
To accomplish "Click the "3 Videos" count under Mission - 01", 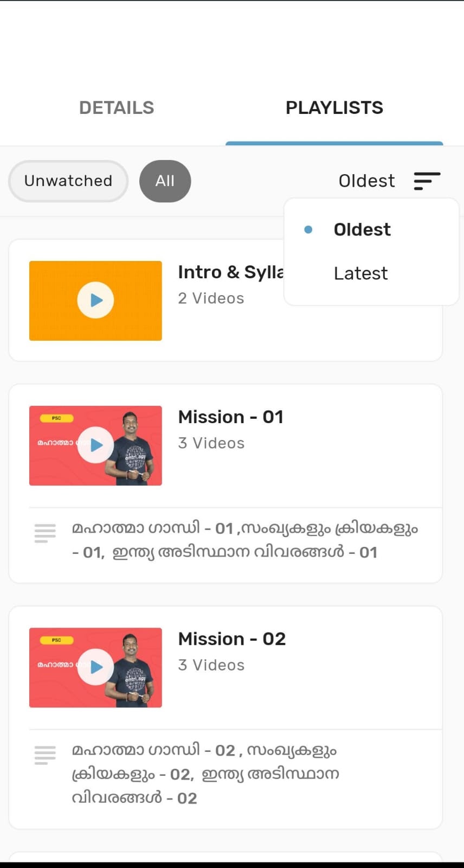I will (x=211, y=443).
